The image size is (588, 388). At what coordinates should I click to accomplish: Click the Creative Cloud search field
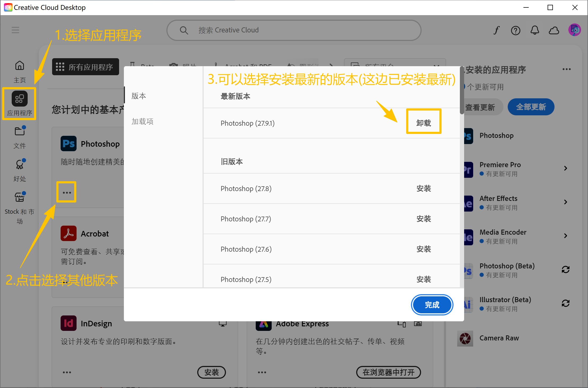(294, 30)
